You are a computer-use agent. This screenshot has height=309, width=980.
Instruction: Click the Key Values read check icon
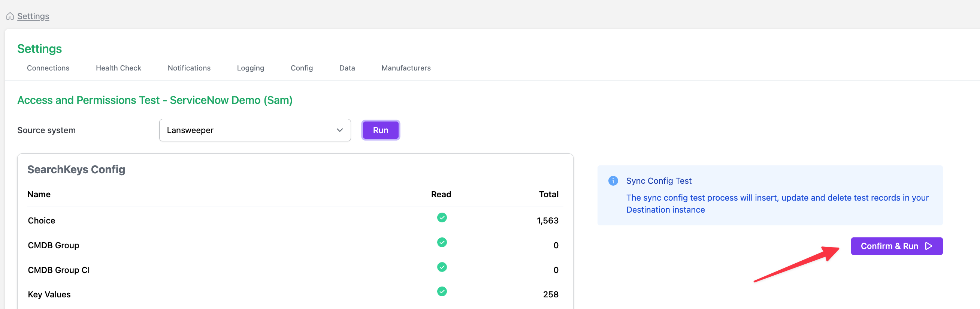442,291
